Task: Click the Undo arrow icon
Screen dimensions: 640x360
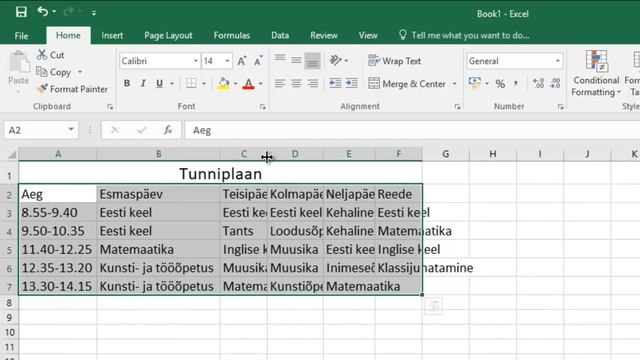Action: (42, 11)
